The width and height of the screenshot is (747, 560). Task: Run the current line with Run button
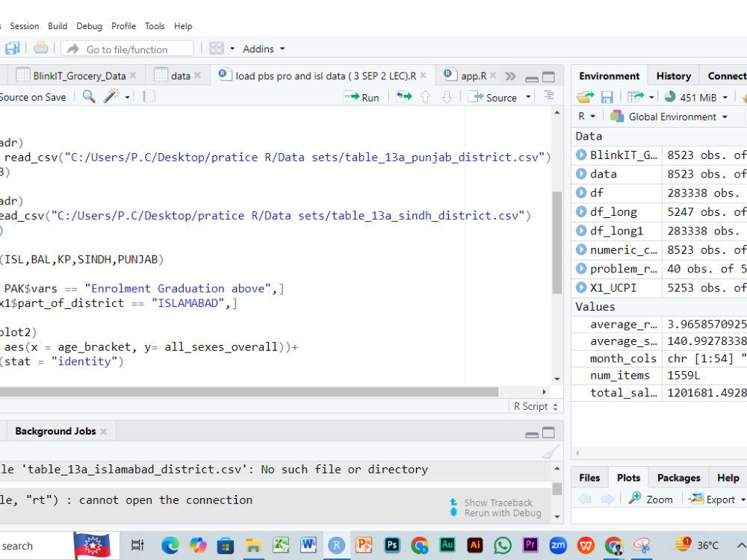click(x=362, y=97)
